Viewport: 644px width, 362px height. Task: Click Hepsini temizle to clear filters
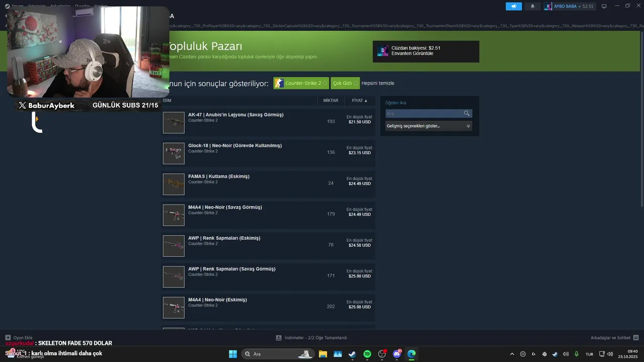[378, 83]
